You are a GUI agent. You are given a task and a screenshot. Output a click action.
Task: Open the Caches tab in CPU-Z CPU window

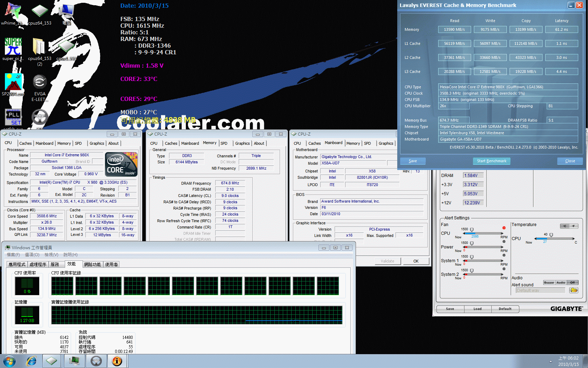[x=26, y=143]
